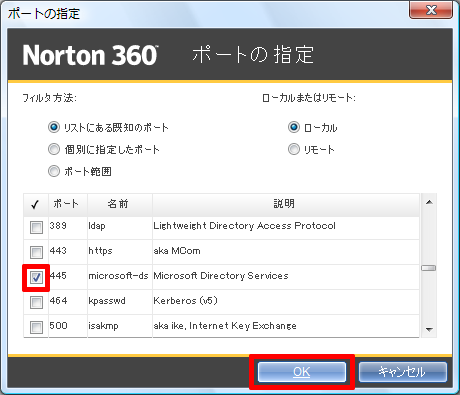Sort by the 名前 column header
460x395 pixels.
120,204
